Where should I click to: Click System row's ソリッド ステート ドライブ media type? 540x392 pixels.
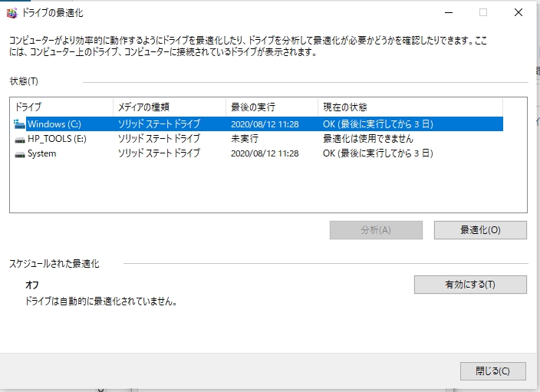tap(159, 153)
